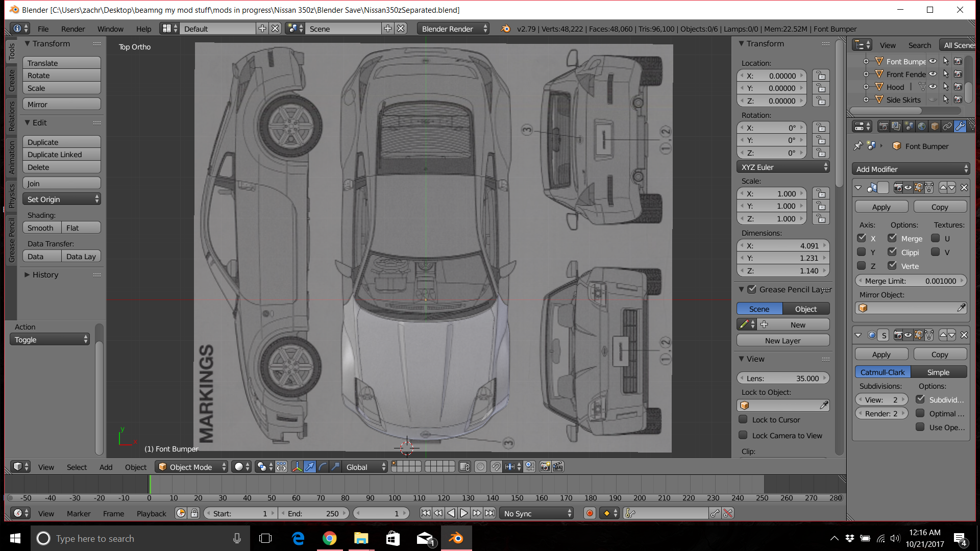The height and width of the screenshot is (551, 980).
Task: Toggle Mirror modifier edit mode display icon
Action: click(918, 188)
